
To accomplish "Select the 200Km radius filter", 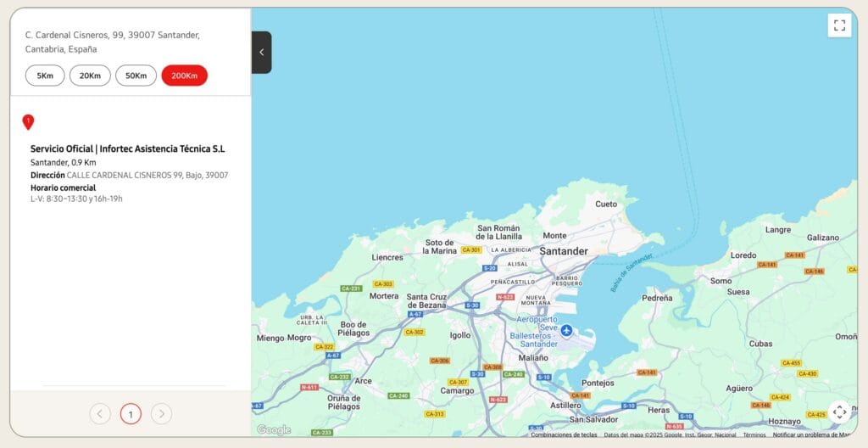I will pos(184,76).
